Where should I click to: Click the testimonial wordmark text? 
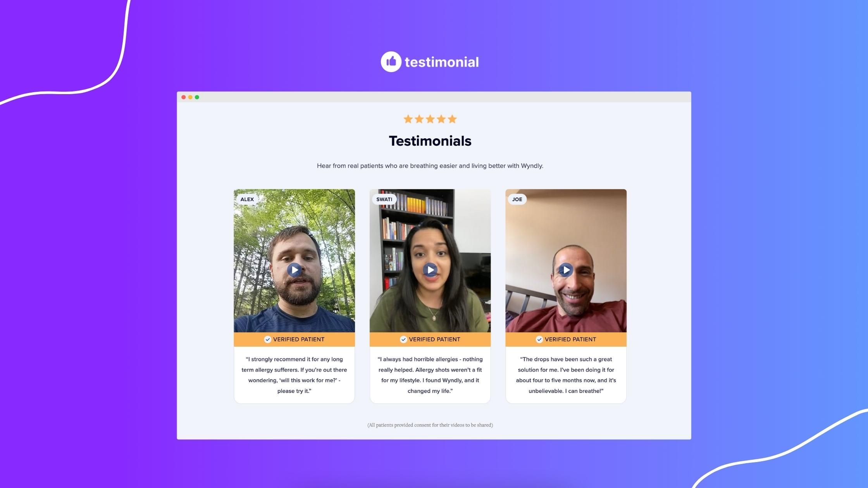(x=441, y=62)
